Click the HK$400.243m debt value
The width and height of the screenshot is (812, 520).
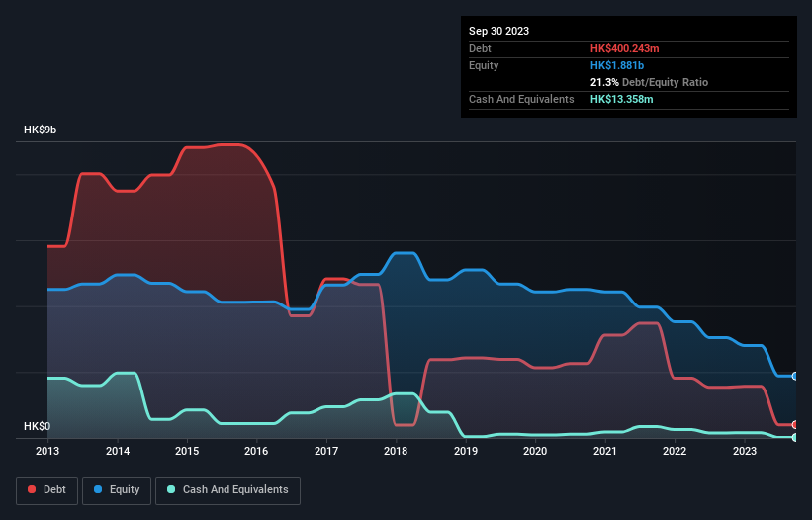point(624,48)
